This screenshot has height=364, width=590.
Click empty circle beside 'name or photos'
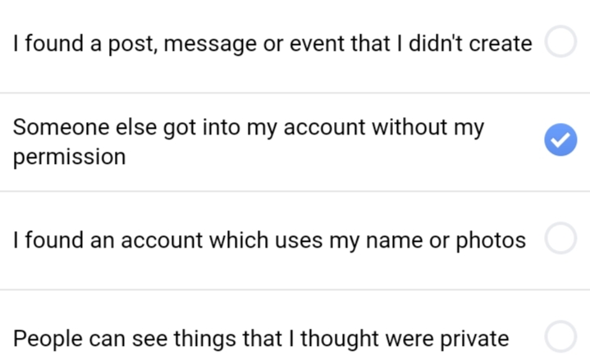[560, 238]
